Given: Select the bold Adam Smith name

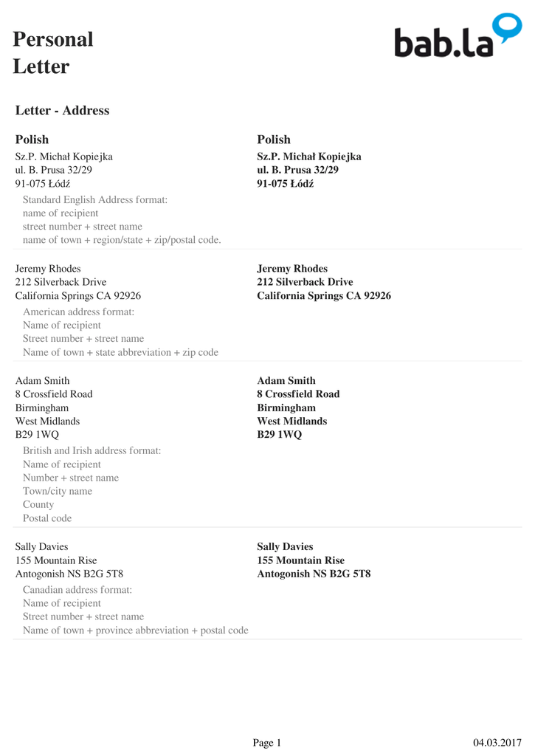Looking at the screenshot, I should pos(286,381).
